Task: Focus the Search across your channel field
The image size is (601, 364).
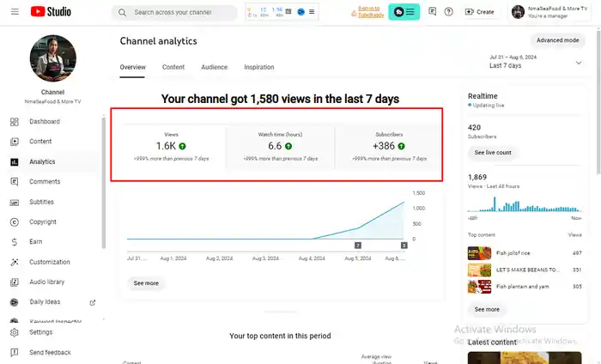Action: click(175, 13)
